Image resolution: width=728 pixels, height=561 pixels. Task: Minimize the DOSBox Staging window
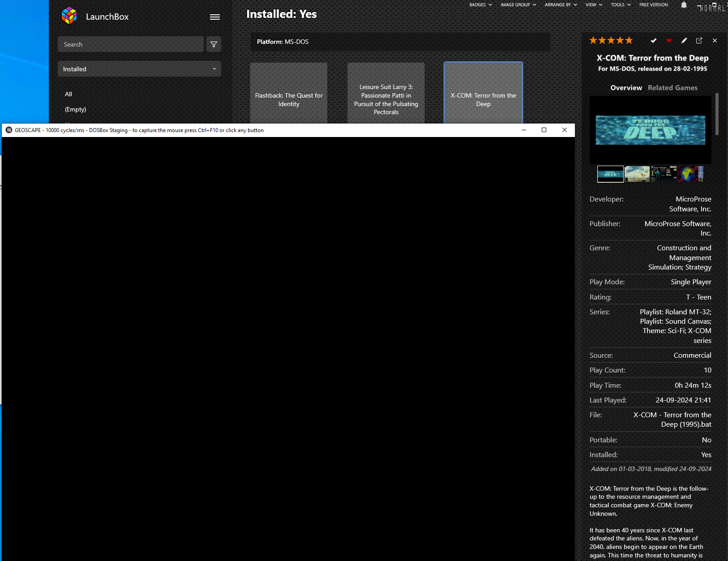point(523,130)
